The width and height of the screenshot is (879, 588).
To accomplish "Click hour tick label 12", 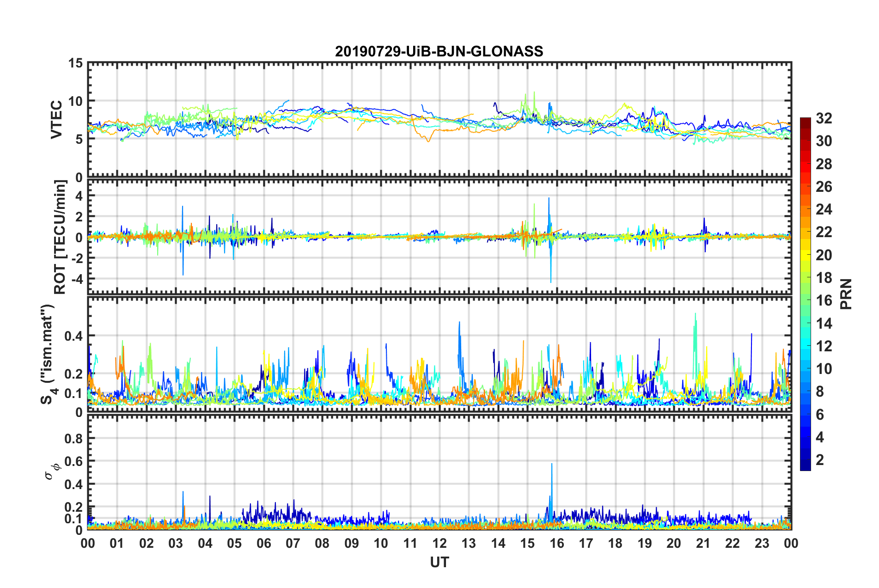I will [x=439, y=543].
